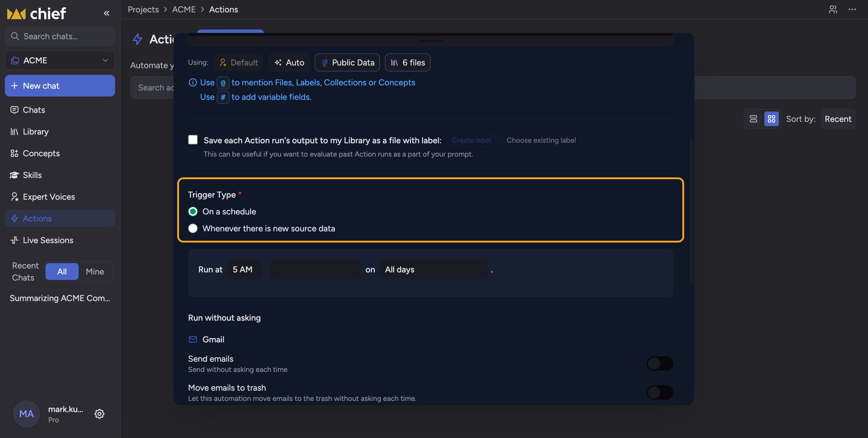The height and width of the screenshot is (438, 868).
Task: Focus the Search chats field
Action: (60, 36)
